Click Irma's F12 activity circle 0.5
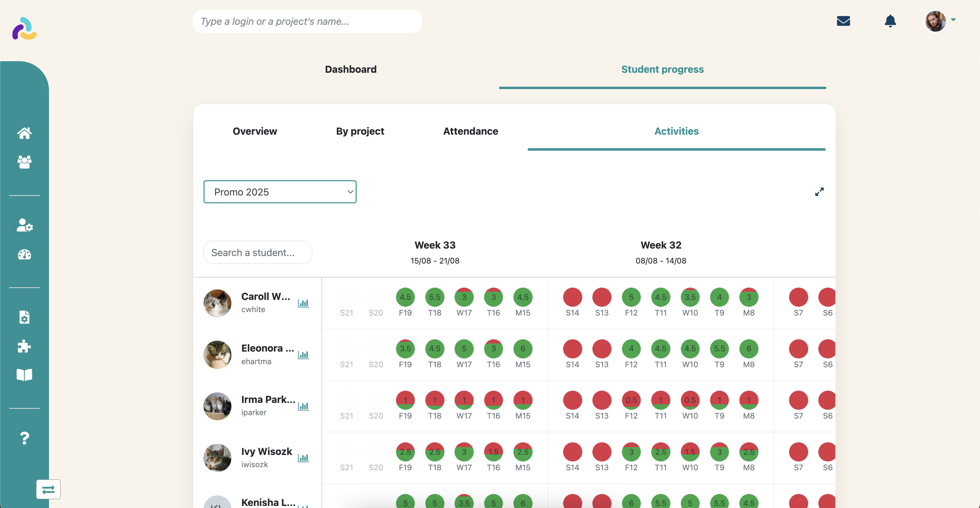Screen dimensions: 980x508 click(631, 400)
